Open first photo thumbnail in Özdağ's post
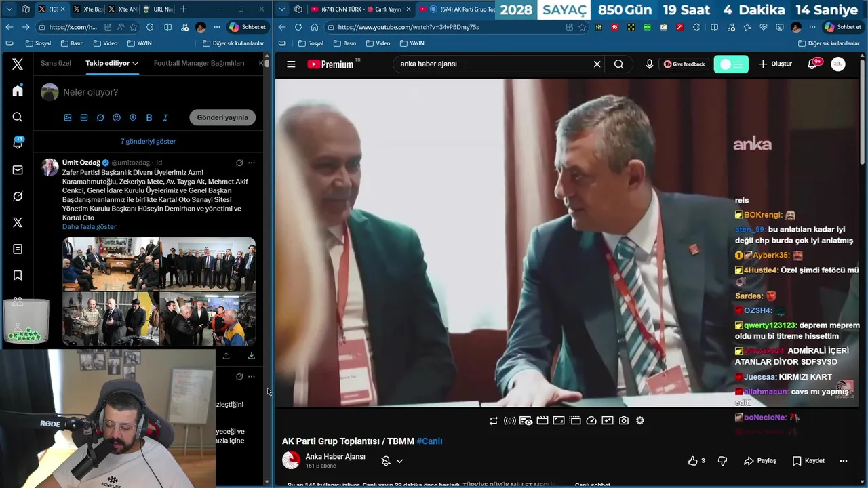This screenshot has width=868, height=488. coord(111,264)
